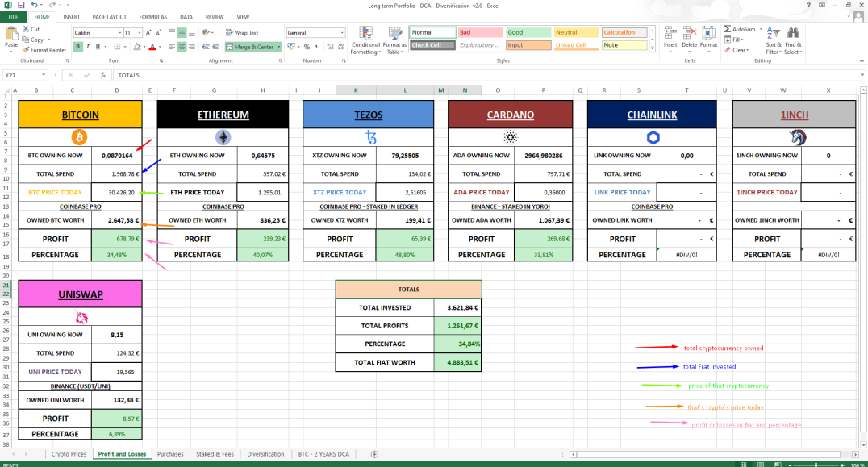Apply the Good cell style

[528, 32]
